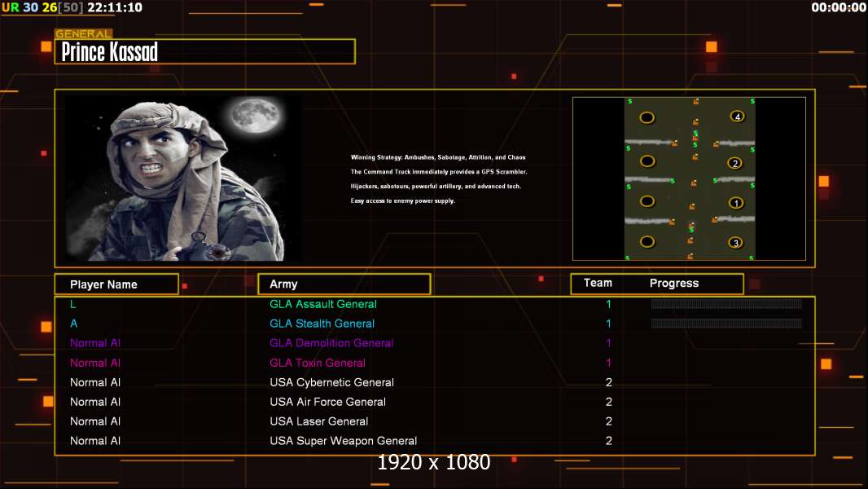Select the Team column header

(x=598, y=283)
